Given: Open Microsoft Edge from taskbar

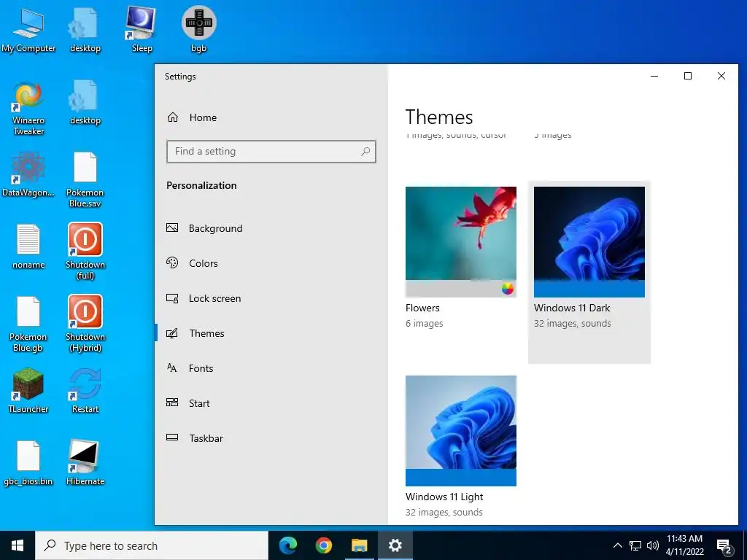Looking at the screenshot, I should (x=287, y=545).
